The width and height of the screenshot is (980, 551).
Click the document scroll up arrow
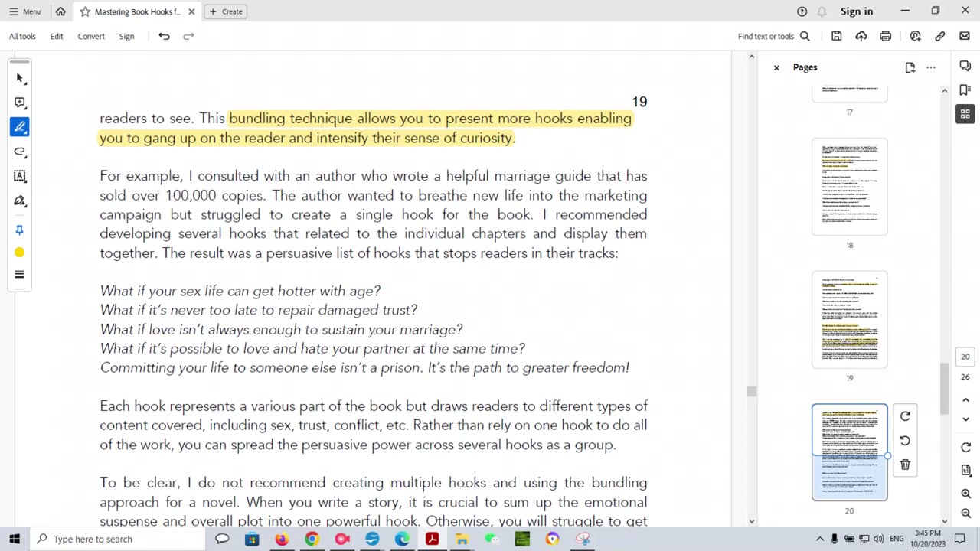pyautogui.click(x=751, y=57)
